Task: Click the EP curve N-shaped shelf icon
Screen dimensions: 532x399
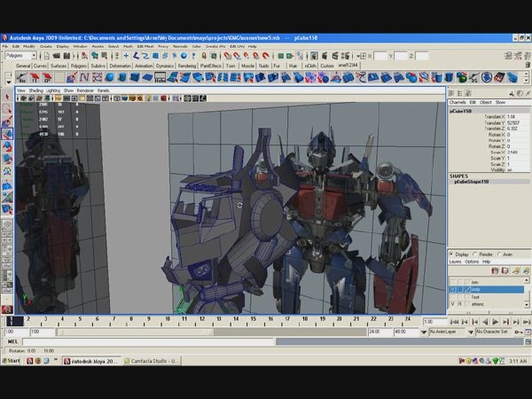Action: pyautogui.click(x=84, y=78)
